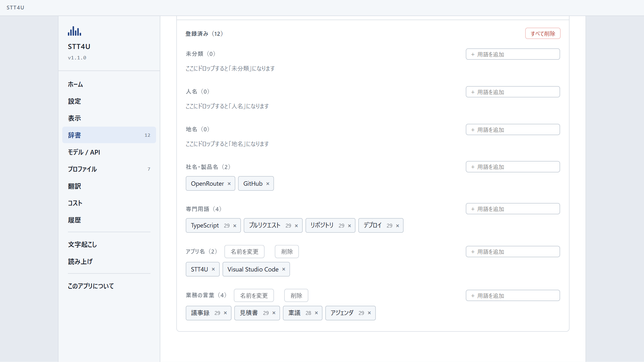Viewport: 644px width, 362px height.
Task: Switch to 文字起こし page
Action: coord(109,244)
